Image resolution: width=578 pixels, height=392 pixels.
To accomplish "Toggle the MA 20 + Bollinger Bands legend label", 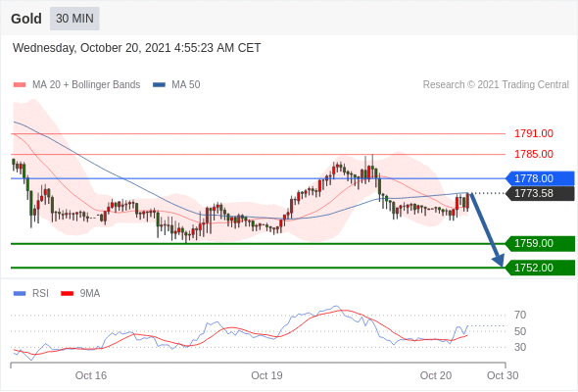I will coord(86,85).
